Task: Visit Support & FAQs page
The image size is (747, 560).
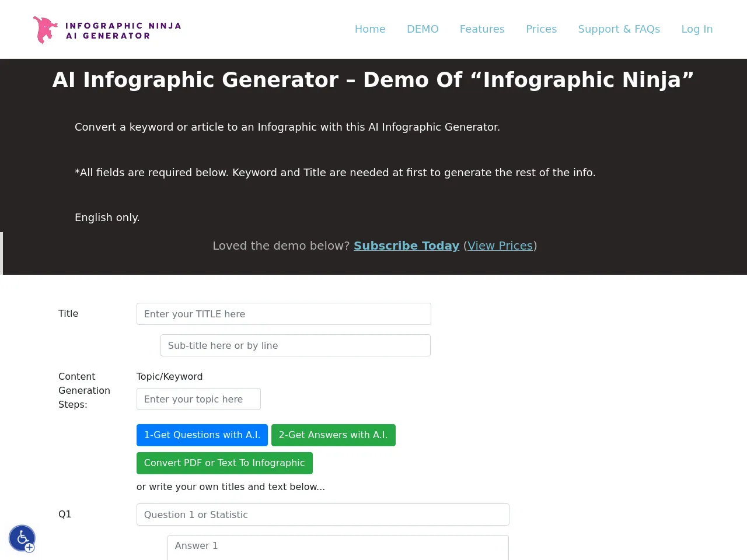Action: tap(619, 29)
